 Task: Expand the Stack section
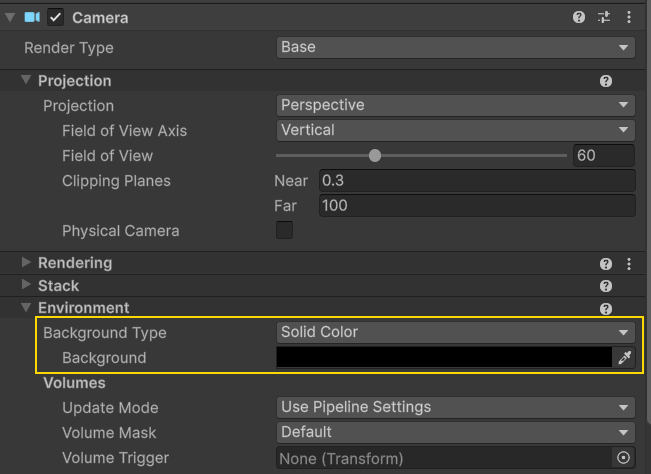tap(26, 286)
